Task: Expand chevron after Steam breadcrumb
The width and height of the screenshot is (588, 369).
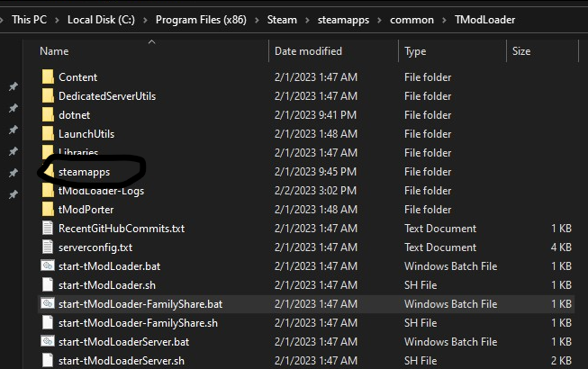Action: (x=307, y=20)
